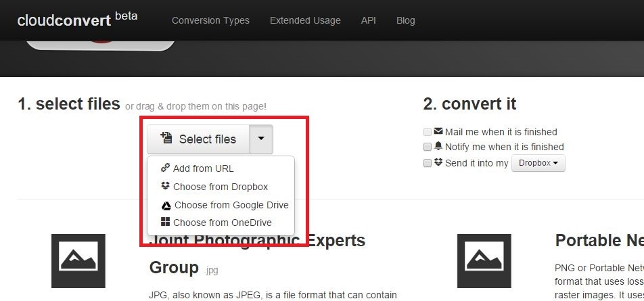Click 'or drag & drop them on this page!' text
644x301 pixels.
point(196,106)
